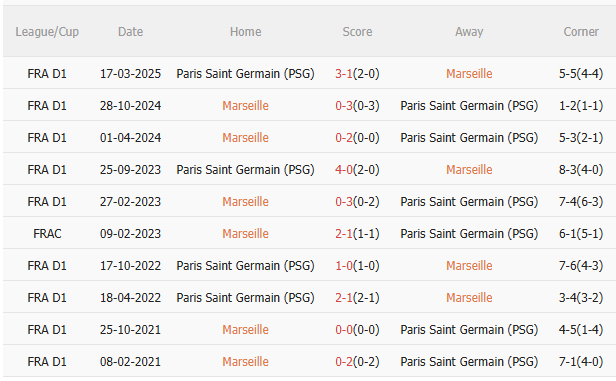Click Paris Saint Germain home on 25-09-2023

(x=246, y=170)
